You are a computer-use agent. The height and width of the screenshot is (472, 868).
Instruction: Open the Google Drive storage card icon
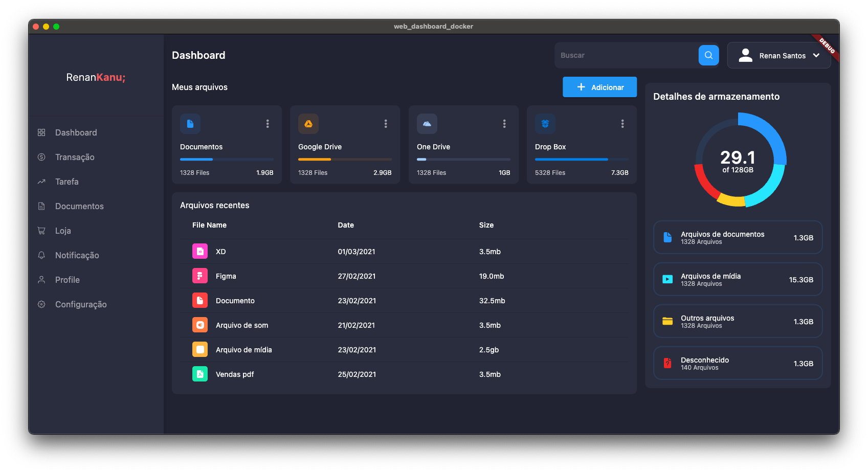(308, 123)
